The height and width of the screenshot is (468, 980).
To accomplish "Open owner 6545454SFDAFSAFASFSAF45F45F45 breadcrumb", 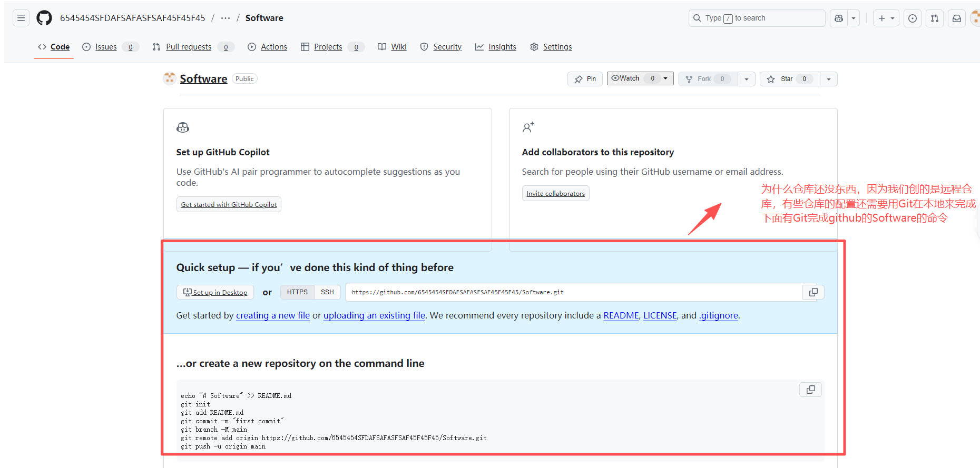I will click(x=133, y=18).
